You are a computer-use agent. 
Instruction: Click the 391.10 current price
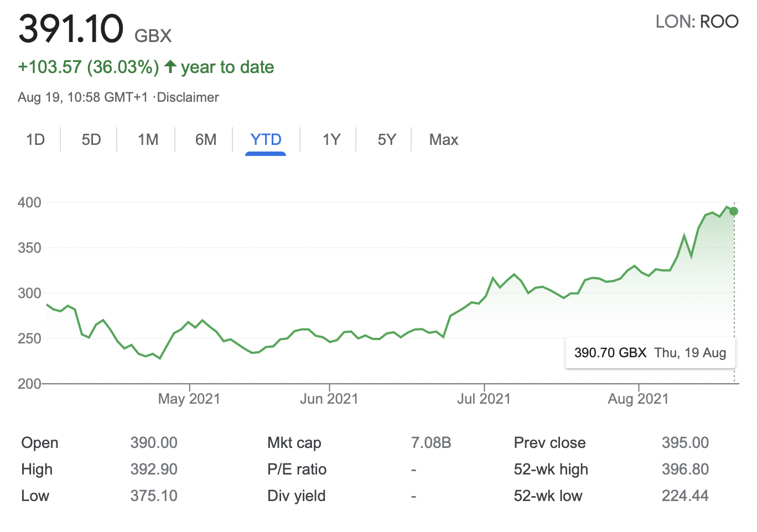[x=71, y=29]
